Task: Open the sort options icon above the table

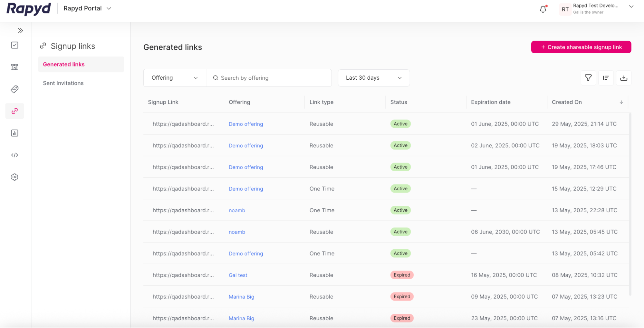Action: pos(606,78)
